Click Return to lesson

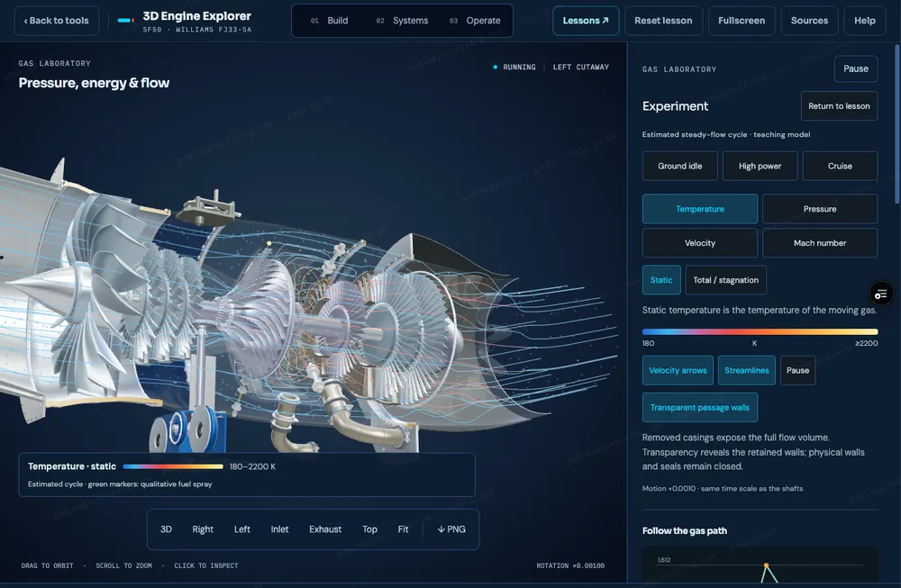click(839, 105)
